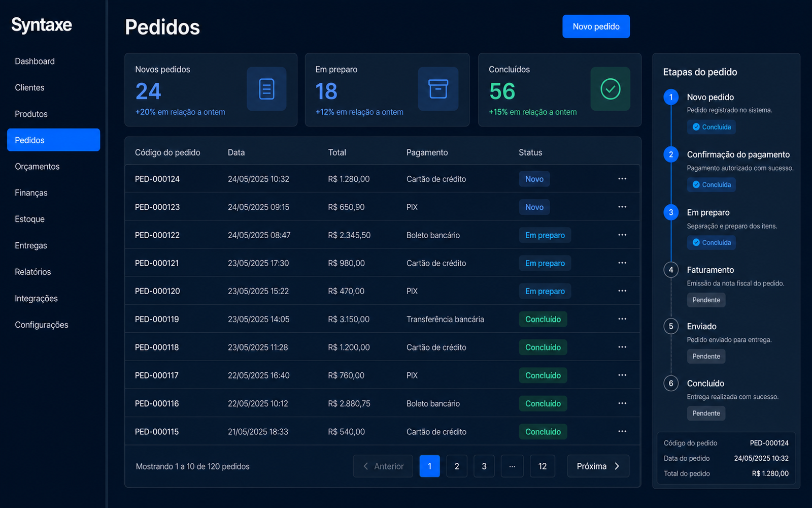Click the Total column header
This screenshot has width=812, height=508.
337,152
